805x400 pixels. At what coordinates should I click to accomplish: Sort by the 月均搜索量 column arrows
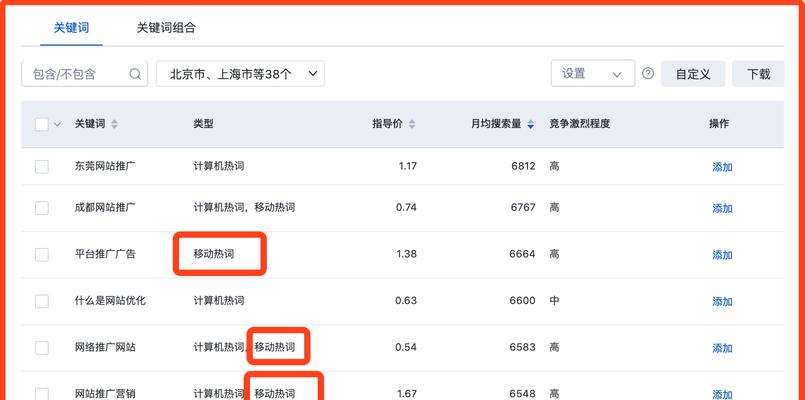click(531, 124)
